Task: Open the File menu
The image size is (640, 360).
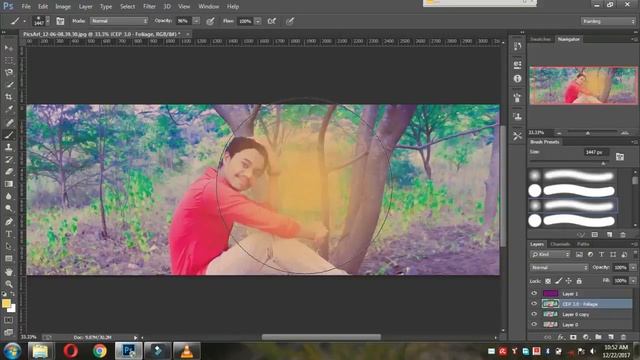Action: pyautogui.click(x=26, y=7)
